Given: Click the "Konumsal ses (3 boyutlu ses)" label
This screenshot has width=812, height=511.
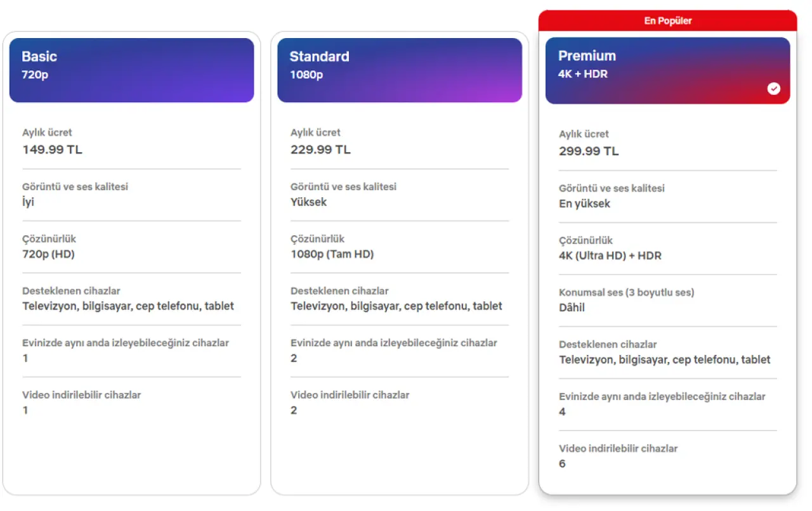Looking at the screenshot, I should (626, 292).
